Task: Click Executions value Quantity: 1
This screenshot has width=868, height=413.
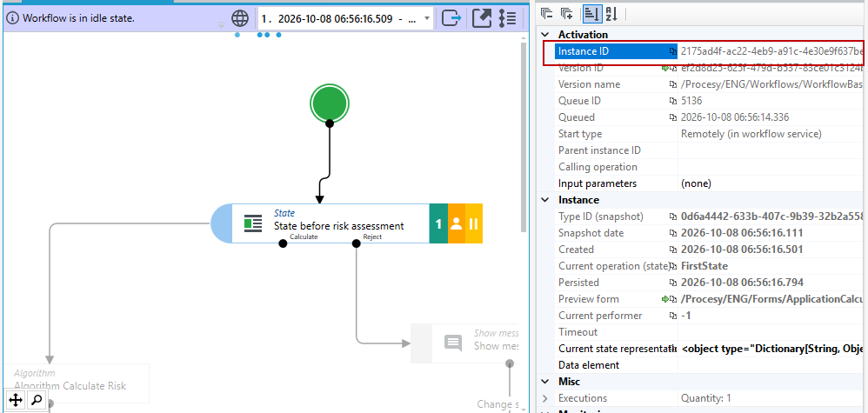Action: [x=706, y=398]
